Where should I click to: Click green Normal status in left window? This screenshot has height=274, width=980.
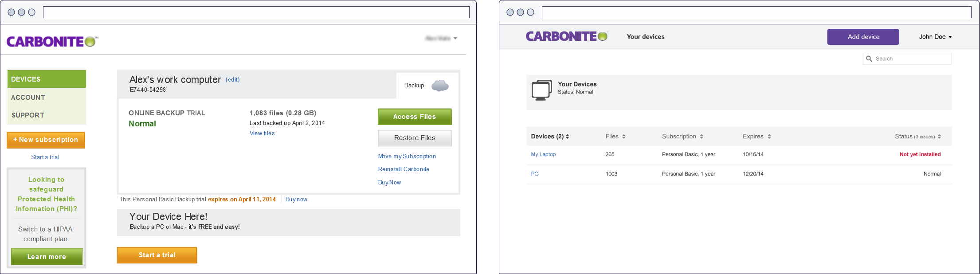(x=142, y=124)
